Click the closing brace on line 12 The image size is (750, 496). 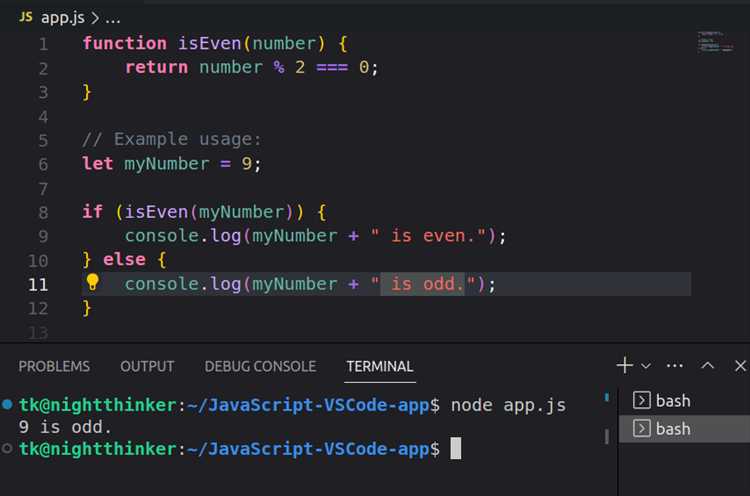click(87, 308)
